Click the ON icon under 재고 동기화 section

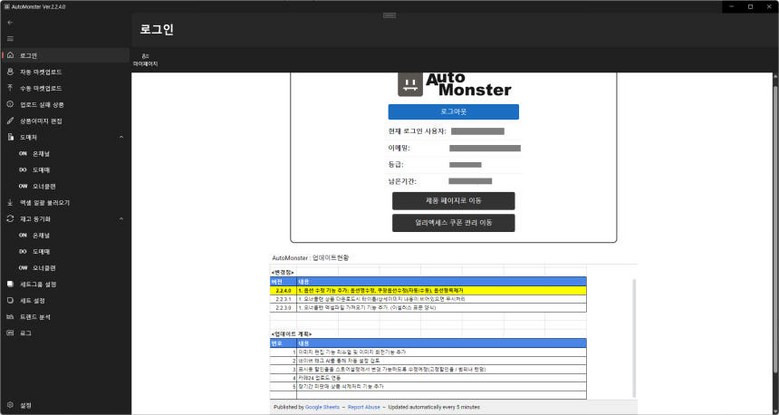23,235
